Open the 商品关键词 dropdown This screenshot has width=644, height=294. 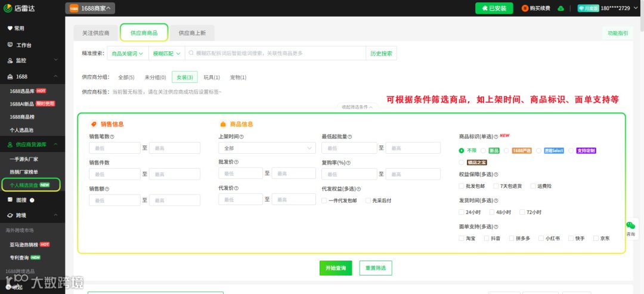tap(128, 54)
